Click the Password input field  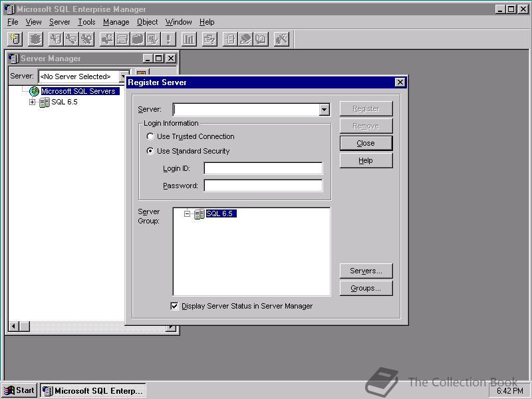(263, 186)
